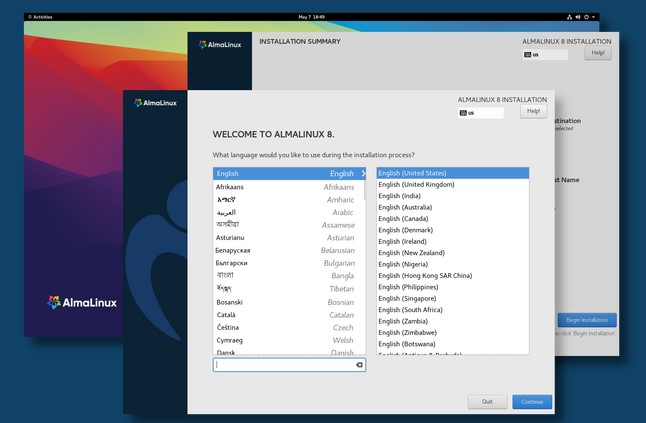Select English (Australia) locale
Screen dimensions: 646x423
click(x=453, y=207)
